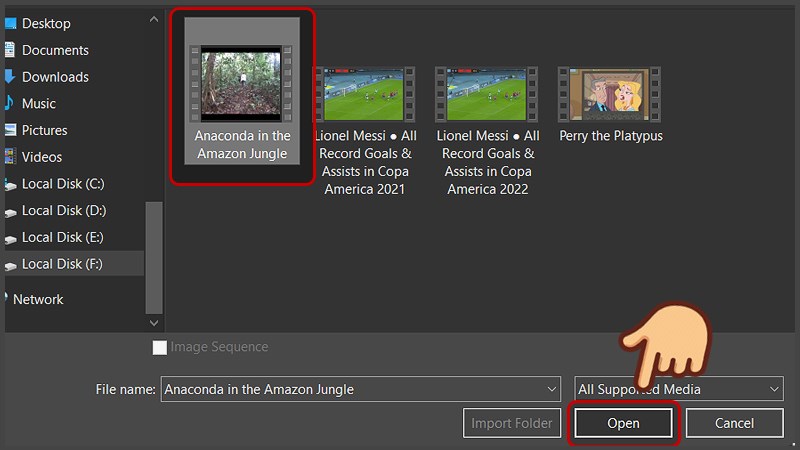Click the Downloads arrow icon
This screenshot has width=800, height=450.
(x=9, y=77)
